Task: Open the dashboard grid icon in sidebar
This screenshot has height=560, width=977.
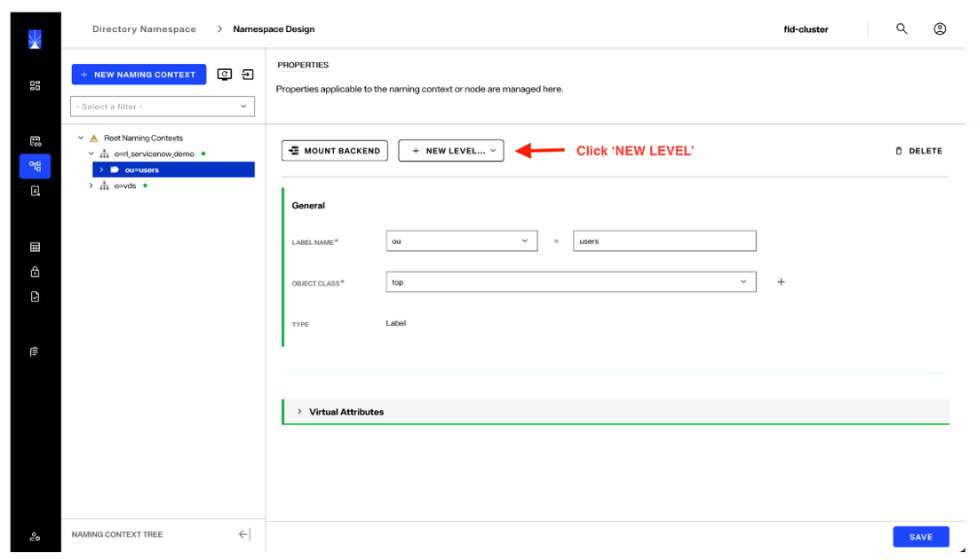Action: [x=35, y=85]
